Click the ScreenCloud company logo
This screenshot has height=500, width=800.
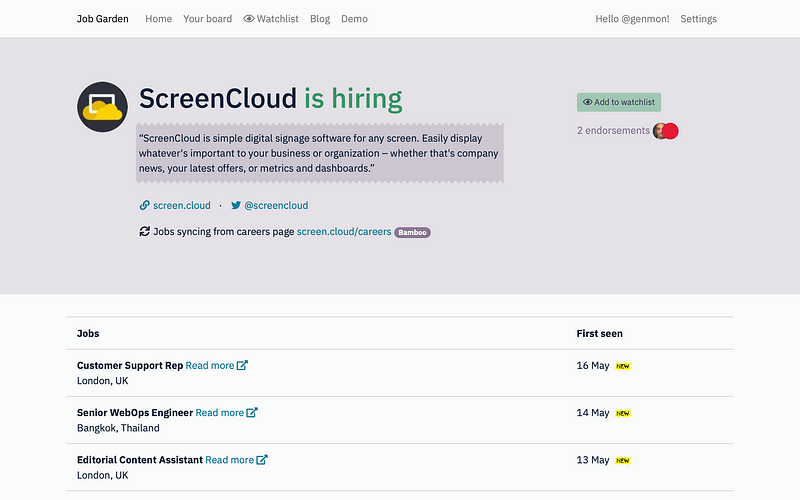tap(102, 107)
